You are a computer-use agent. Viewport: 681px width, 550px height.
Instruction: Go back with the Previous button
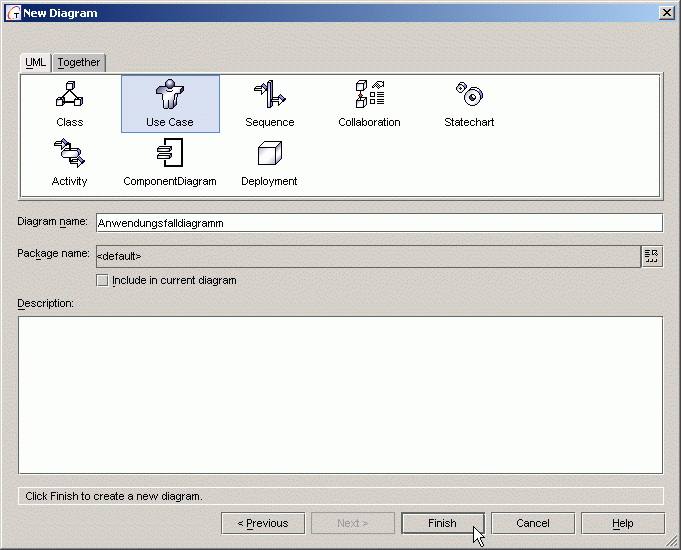[262, 523]
